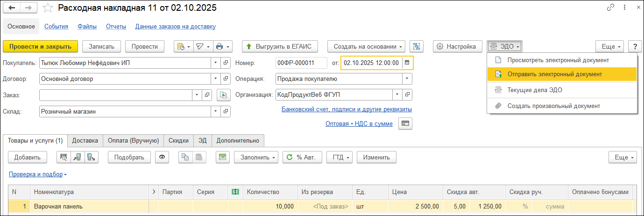Image resolution: width=644 pixels, height=216 pixels.
Task: Click the Провести и закрыть button
Action: tap(40, 46)
